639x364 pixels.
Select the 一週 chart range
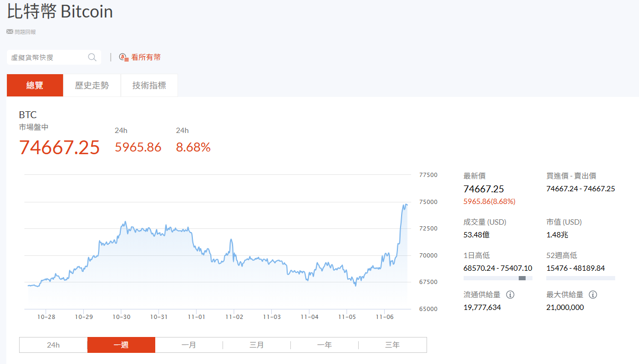coord(121,345)
